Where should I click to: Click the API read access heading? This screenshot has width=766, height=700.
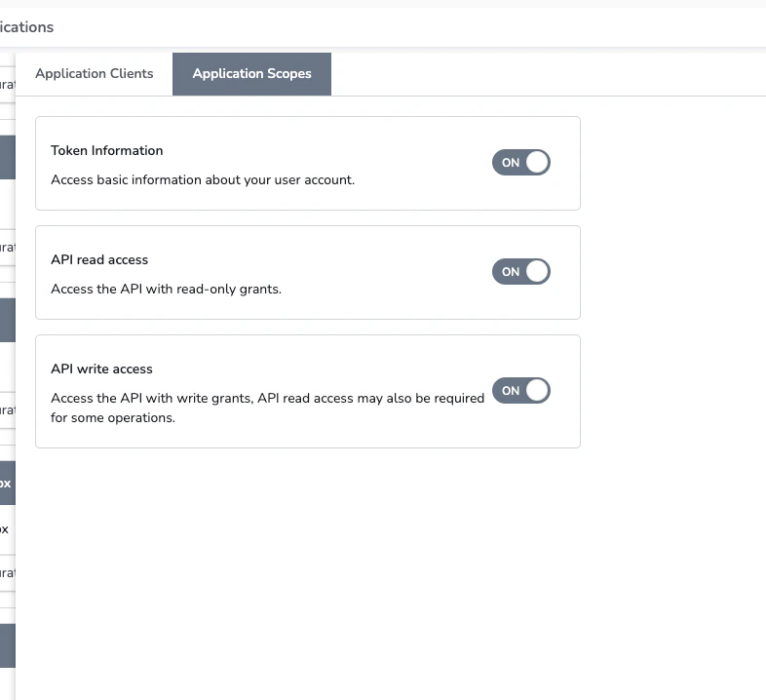[x=99, y=259]
